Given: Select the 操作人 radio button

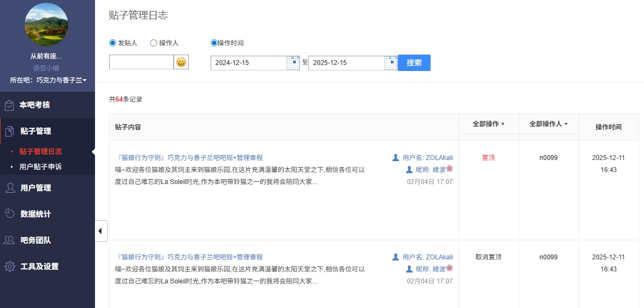Looking at the screenshot, I should pos(153,43).
